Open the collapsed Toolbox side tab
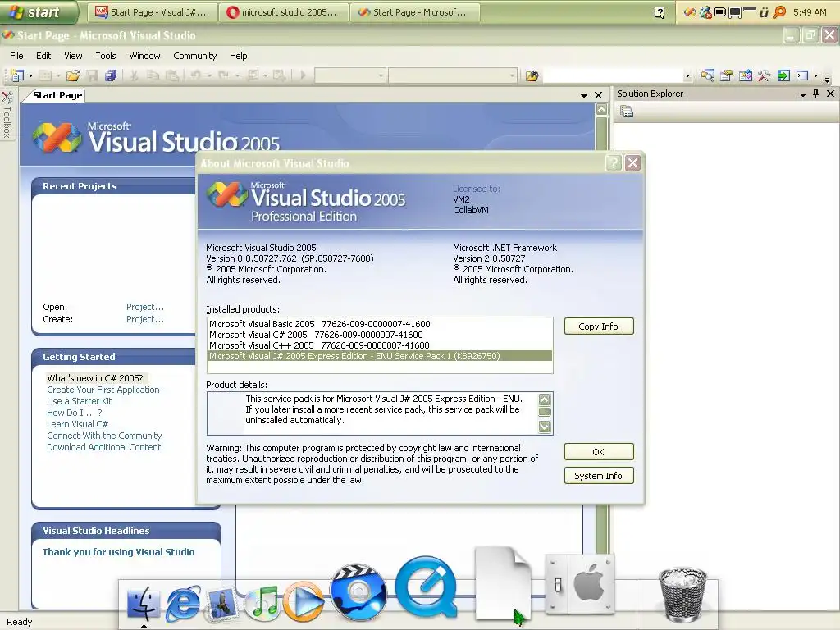Screen dimensions: 840x630 coord(7,116)
